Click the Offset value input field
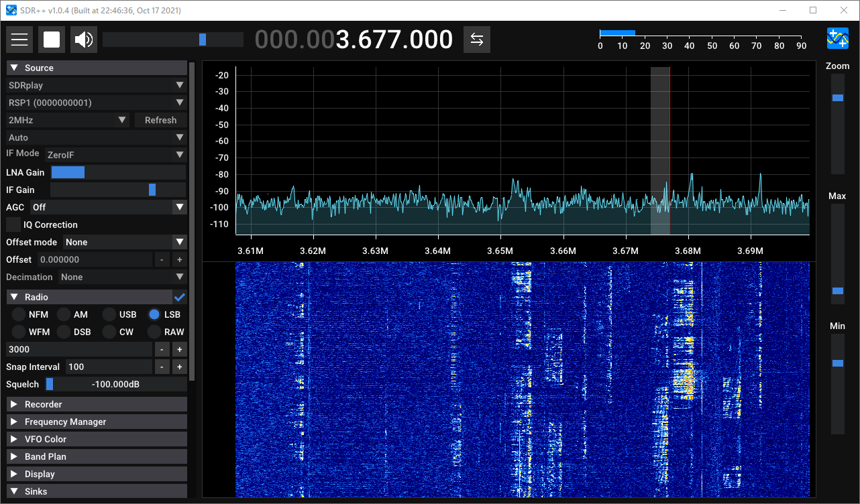 (x=94, y=259)
